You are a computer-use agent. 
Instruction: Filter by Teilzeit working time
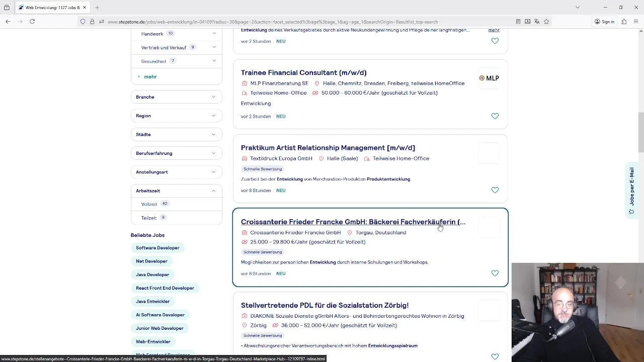click(x=148, y=218)
